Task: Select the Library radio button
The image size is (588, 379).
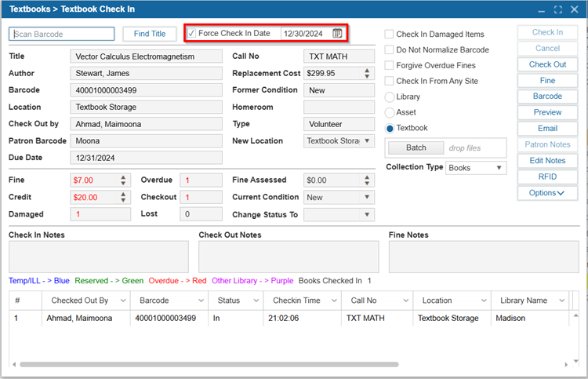Action: [390, 97]
